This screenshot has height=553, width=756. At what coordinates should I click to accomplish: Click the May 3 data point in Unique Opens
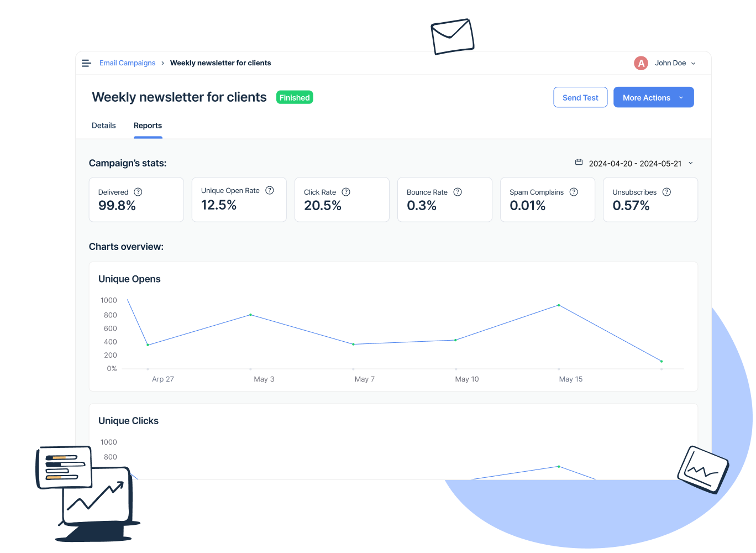pyautogui.click(x=250, y=315)
